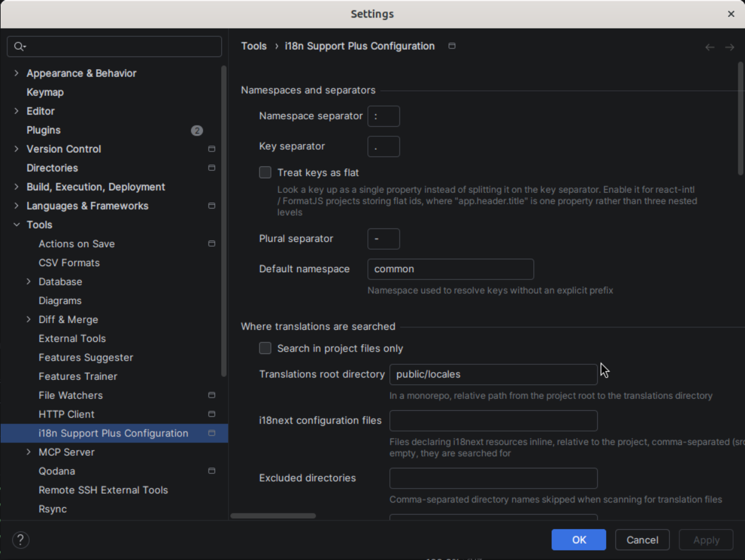Open External Tools settings
Screen dimensions: 745x560
tap(72, 338)
